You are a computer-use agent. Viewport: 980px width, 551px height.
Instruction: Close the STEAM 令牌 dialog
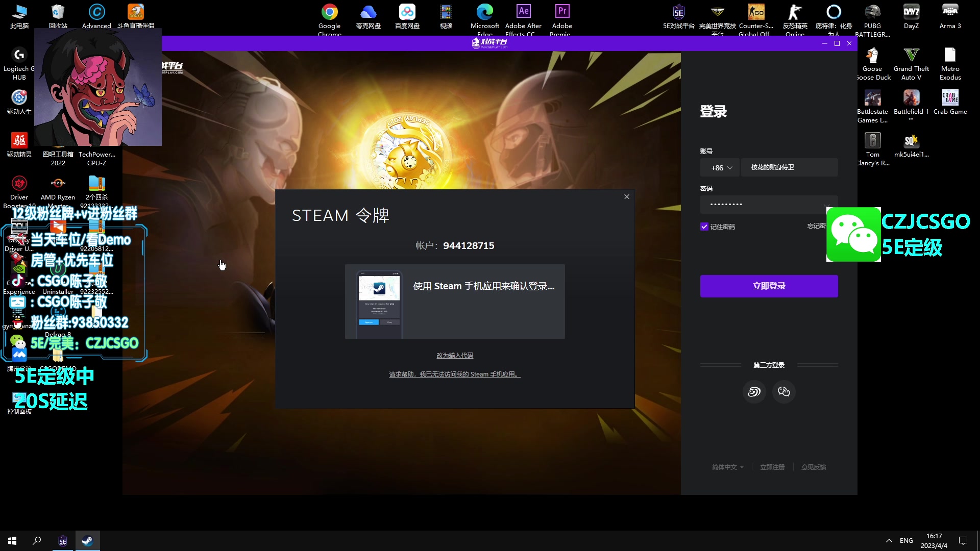click(x=627, y=197)
